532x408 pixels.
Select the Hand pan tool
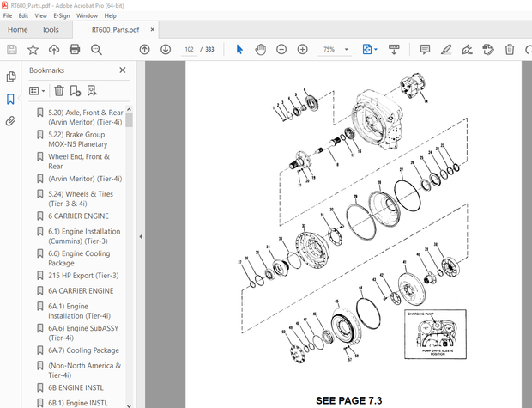point(260,50)
